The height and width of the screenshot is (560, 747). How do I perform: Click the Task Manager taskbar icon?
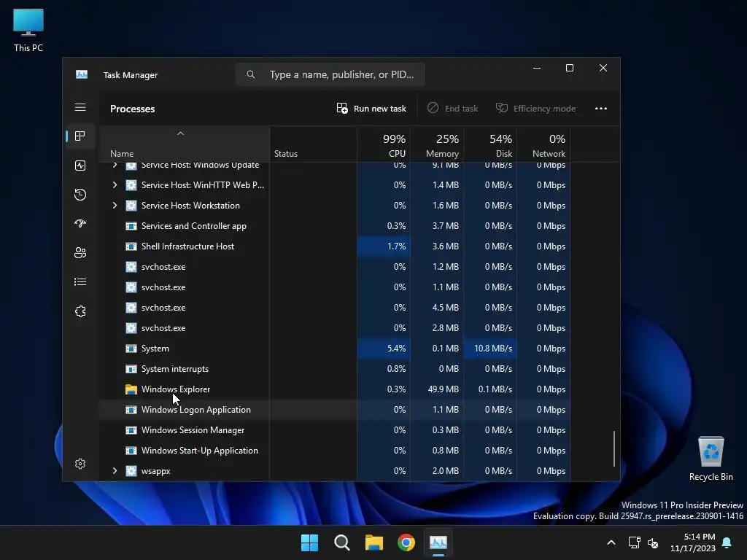point(438,542)
